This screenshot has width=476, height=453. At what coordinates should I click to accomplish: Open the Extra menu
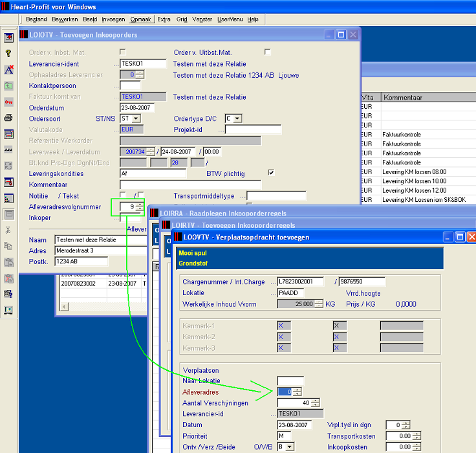tap(164, 19)
